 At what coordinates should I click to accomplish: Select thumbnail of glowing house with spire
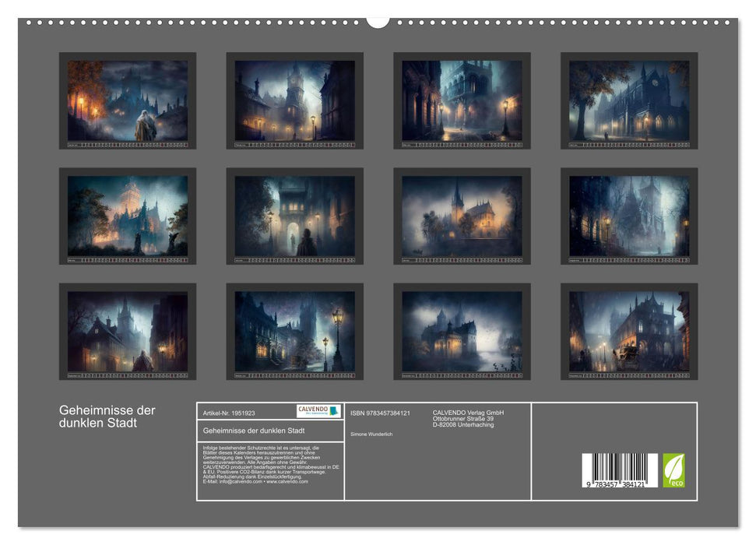point(462,216)
